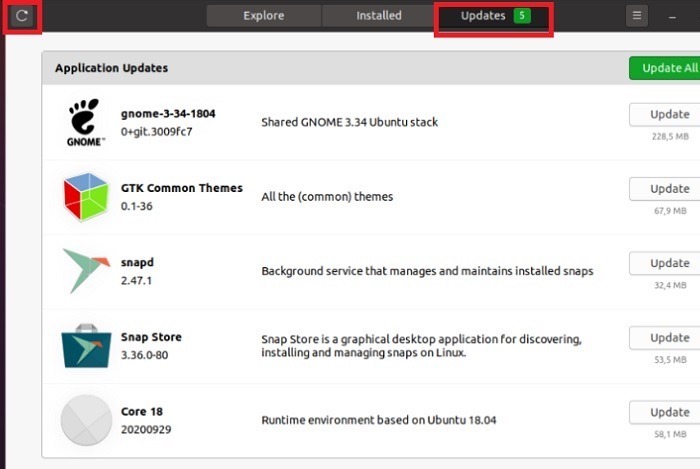Update the Snap Store app
700x469 pixels.
[665, 338]
